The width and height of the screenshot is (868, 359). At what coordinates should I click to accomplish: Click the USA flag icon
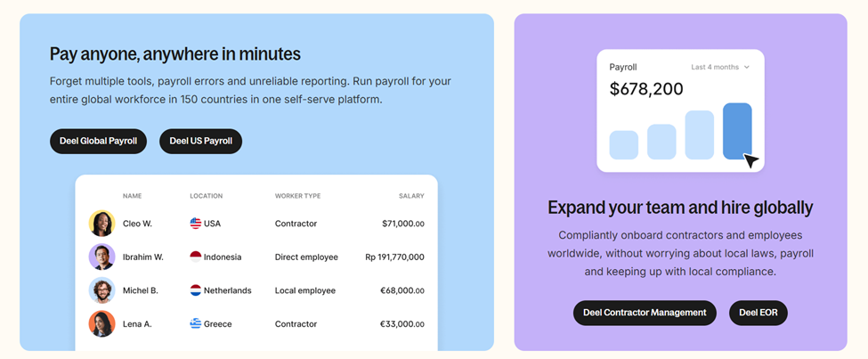pyautogui.click(x=195, y=224)
